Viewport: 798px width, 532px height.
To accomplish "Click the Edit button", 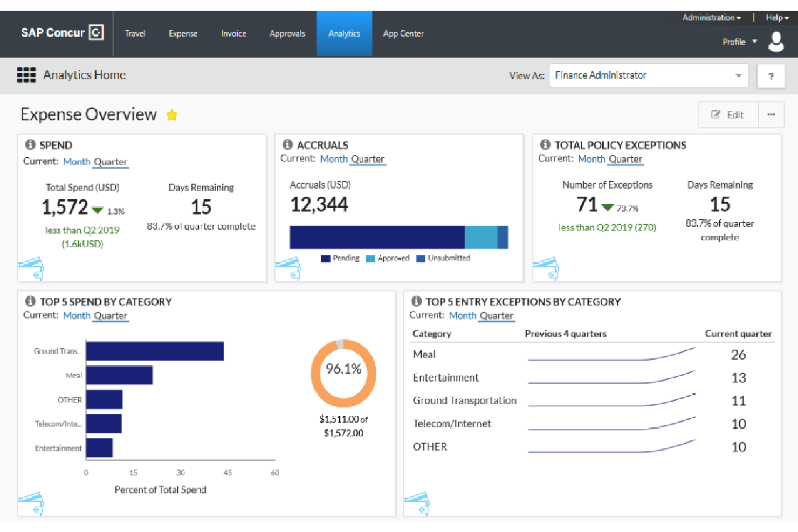I will point(727,114).
